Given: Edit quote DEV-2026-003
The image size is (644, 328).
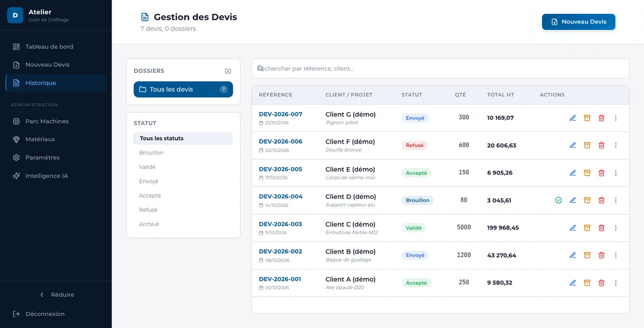Looking at the screenshot, I should [573, 228].
